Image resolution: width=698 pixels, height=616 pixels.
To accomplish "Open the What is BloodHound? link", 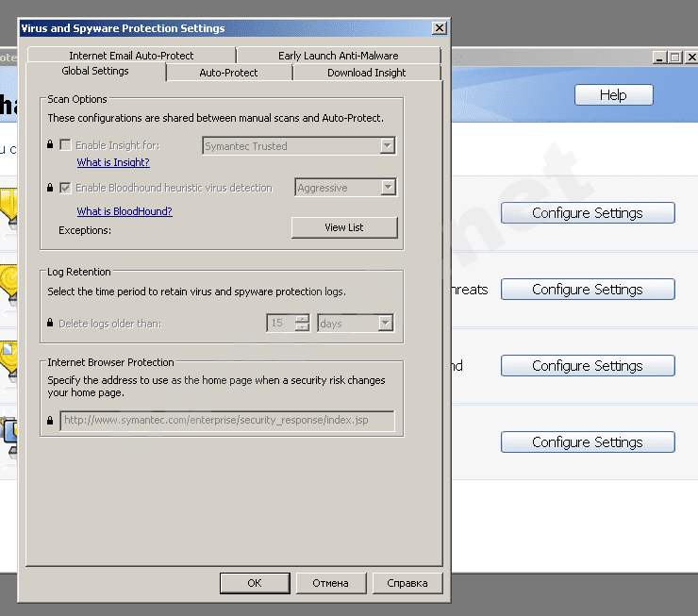I will coord(125,211).
